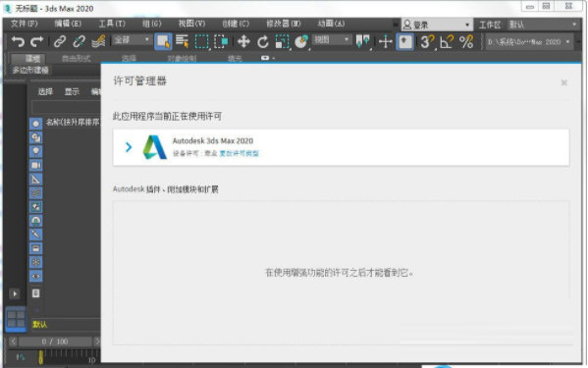
Task: Open 动画(A) menu
Action: tap(331, 24)
